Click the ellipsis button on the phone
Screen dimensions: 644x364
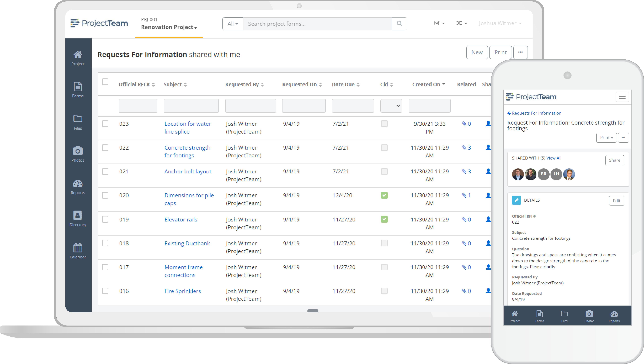click(x=623, y=138)
